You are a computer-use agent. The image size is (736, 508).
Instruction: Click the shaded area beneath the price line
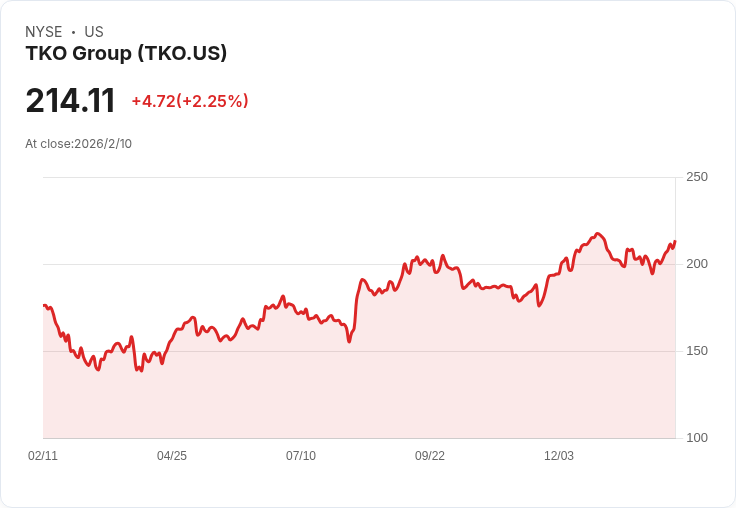pyautogui.click(x=400, y=380)
